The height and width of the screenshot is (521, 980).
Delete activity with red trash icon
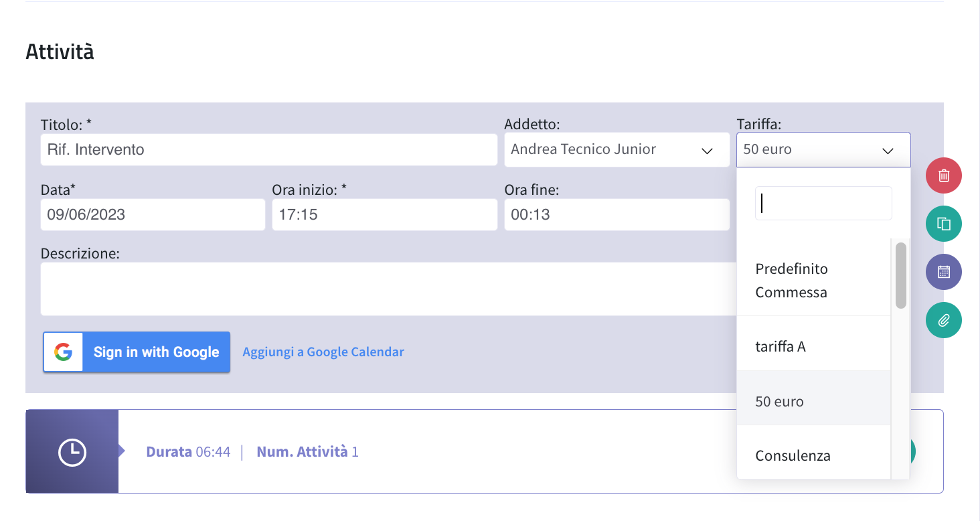click(943, 176)
